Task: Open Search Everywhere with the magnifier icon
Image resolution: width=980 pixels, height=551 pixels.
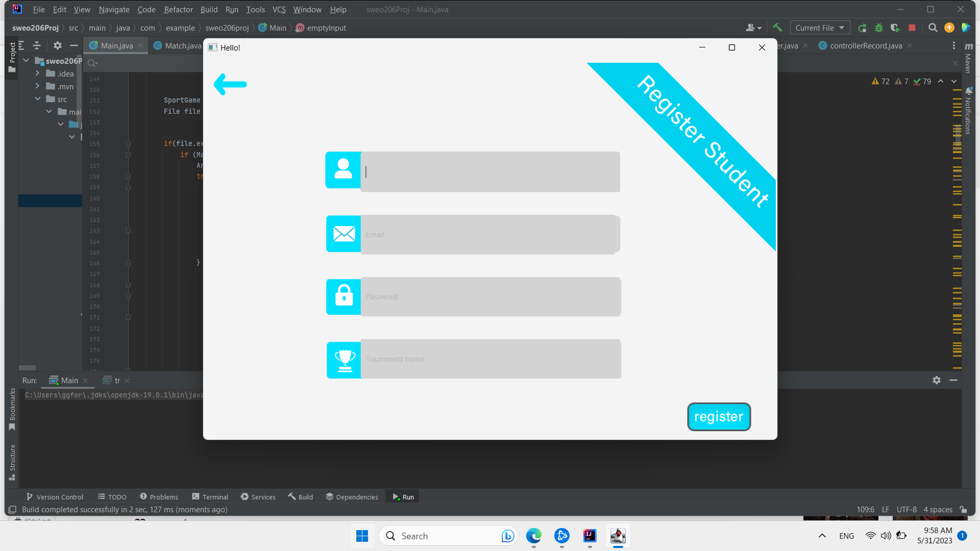Action: tap(933, 28)
